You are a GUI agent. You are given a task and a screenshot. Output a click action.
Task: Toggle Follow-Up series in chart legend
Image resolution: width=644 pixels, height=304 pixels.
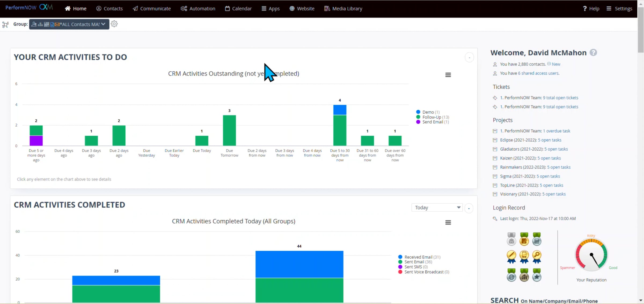[x=431, y=117]
